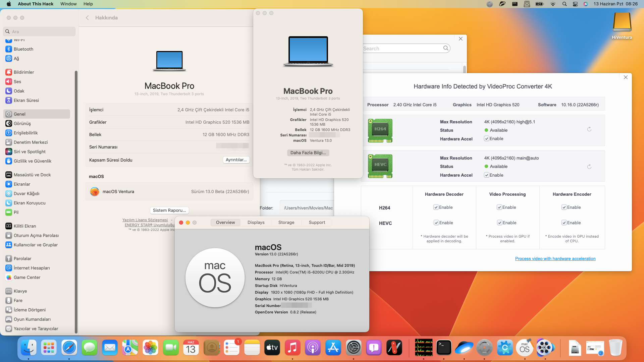Refresh the H264 hardware status
644x362 pixels.
point(589,129)
